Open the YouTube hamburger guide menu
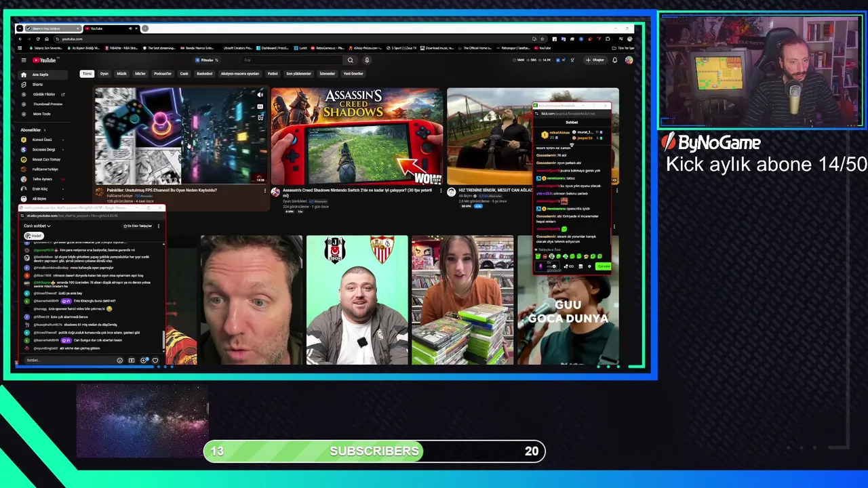Image resolution: width=868 pixels, height=488 pixels. [x=24, y=60]
